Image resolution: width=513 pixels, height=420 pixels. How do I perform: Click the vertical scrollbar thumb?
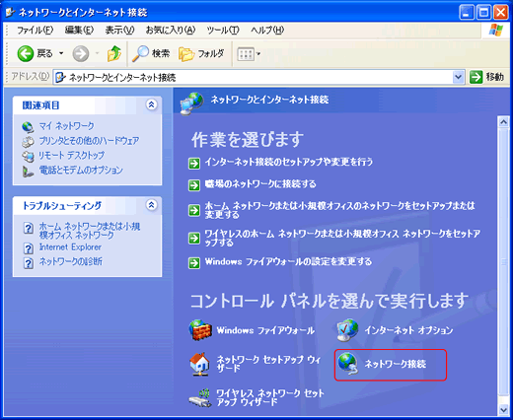503,261
